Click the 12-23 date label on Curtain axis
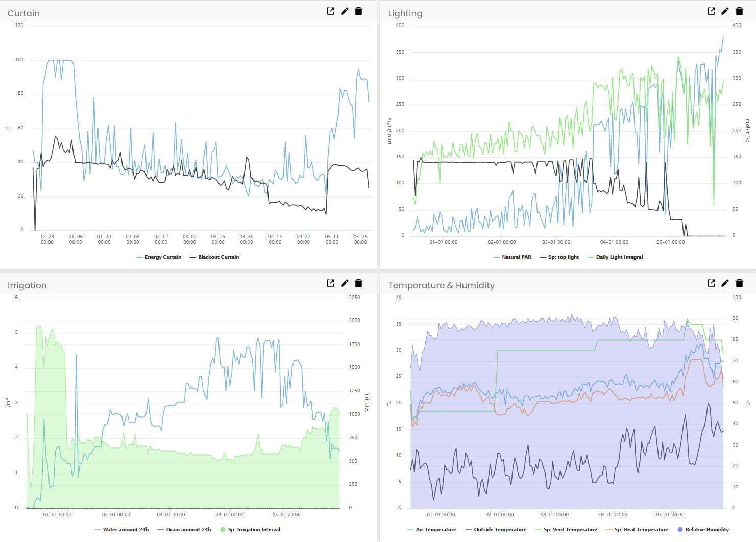 click(47, 239)
